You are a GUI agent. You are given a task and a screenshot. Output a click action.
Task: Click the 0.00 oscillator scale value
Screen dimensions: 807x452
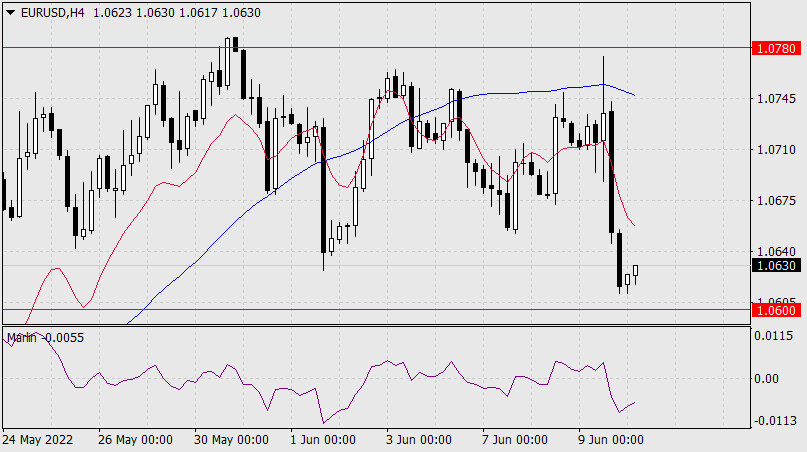(766, 378)
